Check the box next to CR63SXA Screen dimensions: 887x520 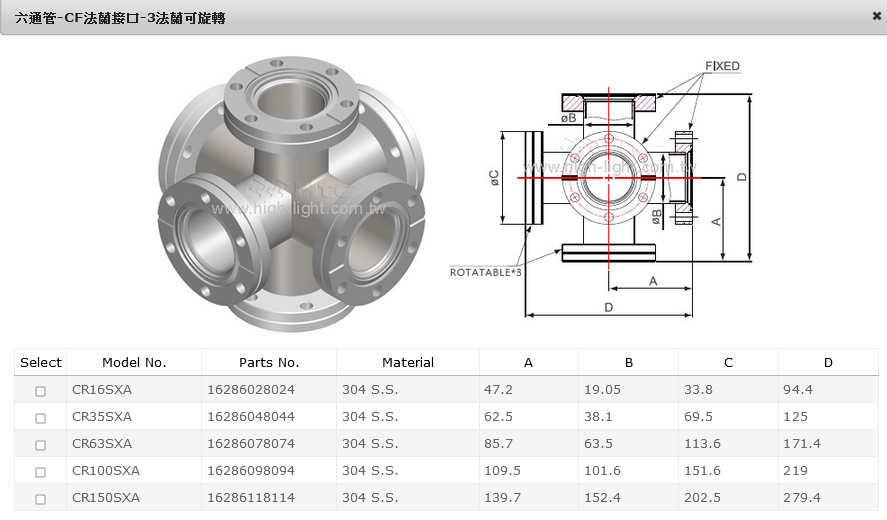pyautogui.click(x=41, y=445)
